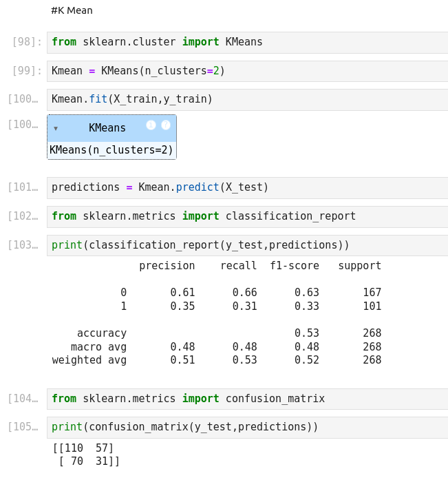The width and height of the screenshot is (448, 480).
Task: Click the [98] cell execution prompt
Action: tap(27, 43)
